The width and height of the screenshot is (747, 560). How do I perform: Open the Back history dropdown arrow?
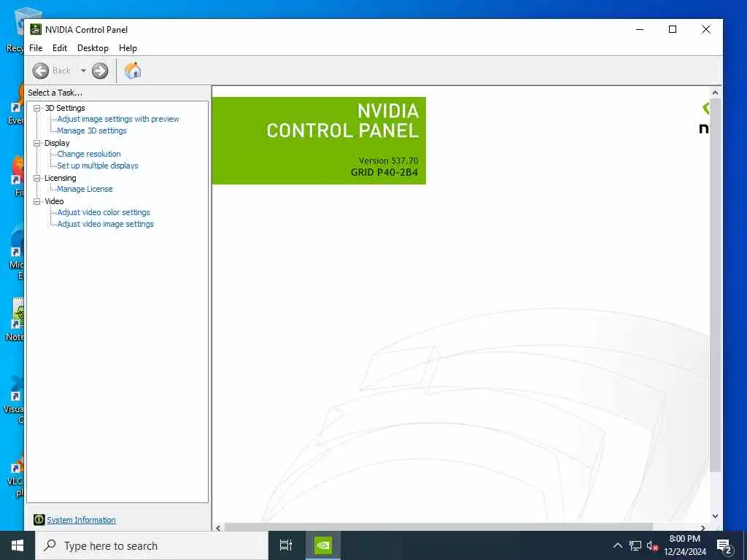point(83,71)
